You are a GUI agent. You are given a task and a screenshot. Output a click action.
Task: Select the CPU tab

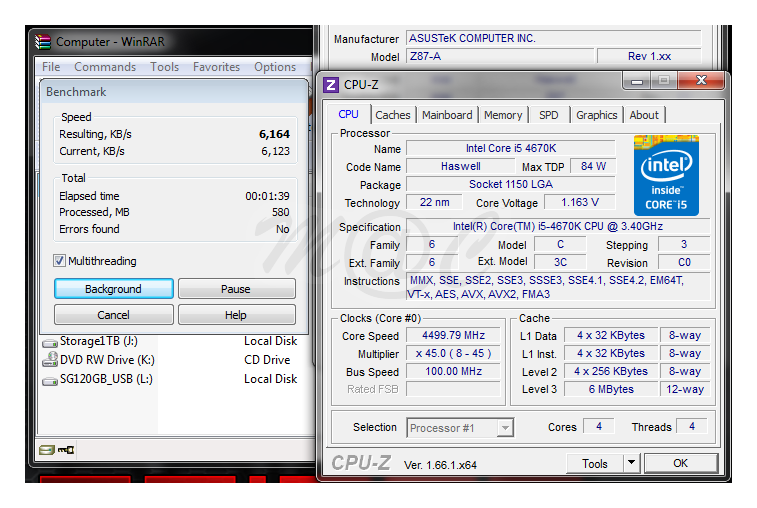coord(349,114)
